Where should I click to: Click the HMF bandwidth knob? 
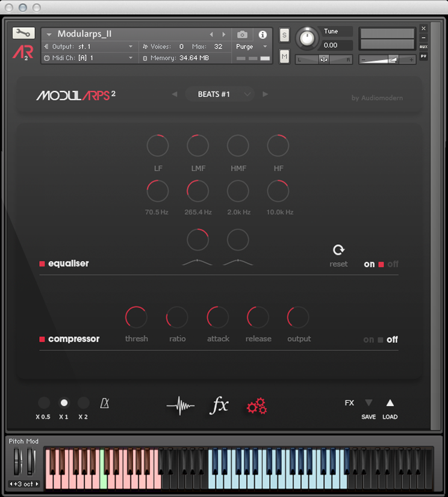click(238, 239)
